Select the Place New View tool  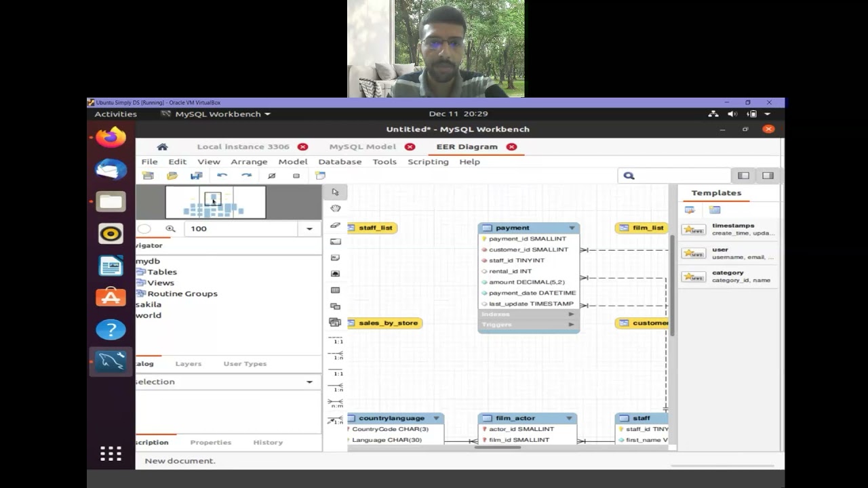pos(335,306)
